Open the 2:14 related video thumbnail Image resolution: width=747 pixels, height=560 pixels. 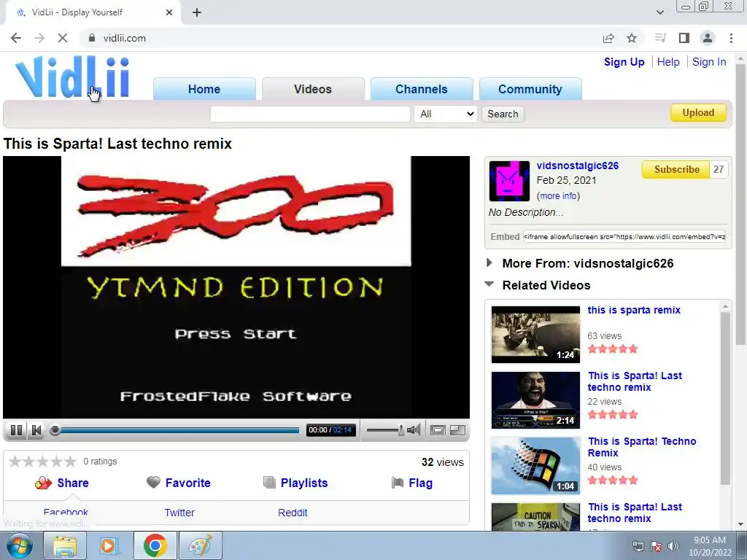tap(535, 400)
